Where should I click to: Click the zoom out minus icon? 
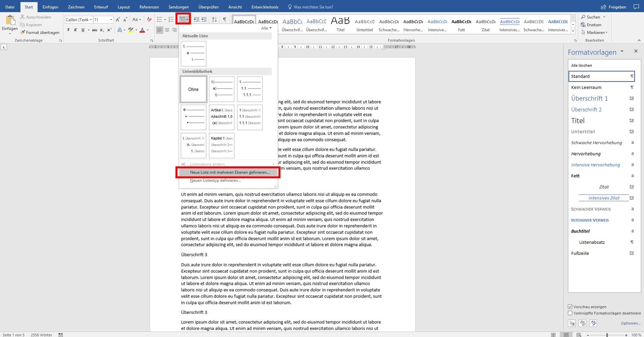(588, 335)
